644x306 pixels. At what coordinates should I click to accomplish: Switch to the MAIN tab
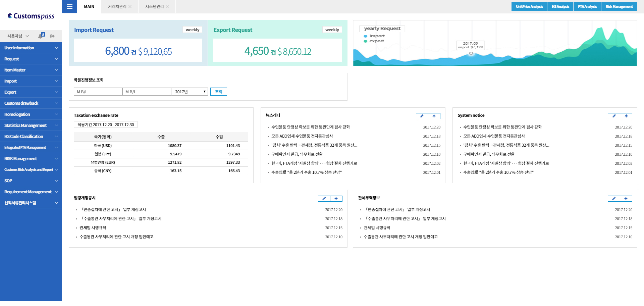coord(89,7)
